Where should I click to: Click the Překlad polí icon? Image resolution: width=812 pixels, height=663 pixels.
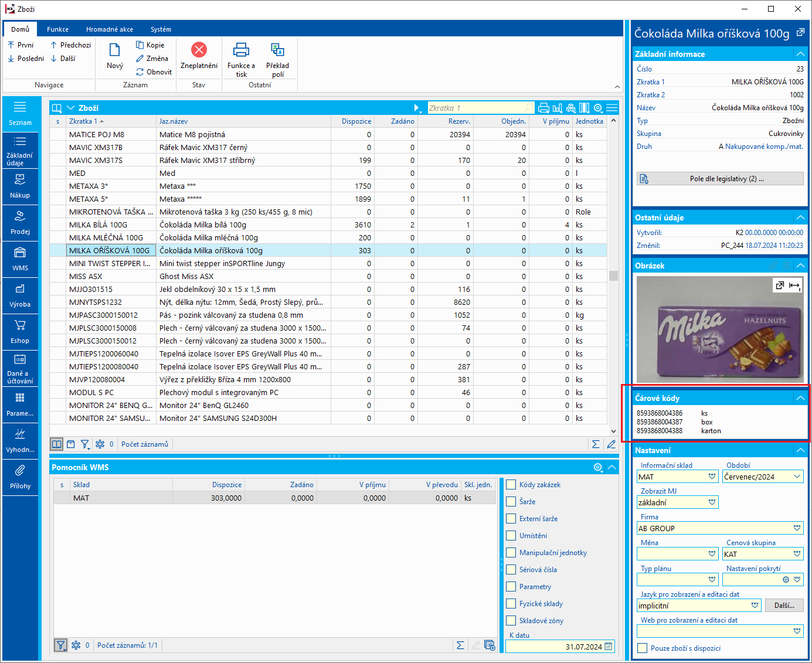coord(277,50)
